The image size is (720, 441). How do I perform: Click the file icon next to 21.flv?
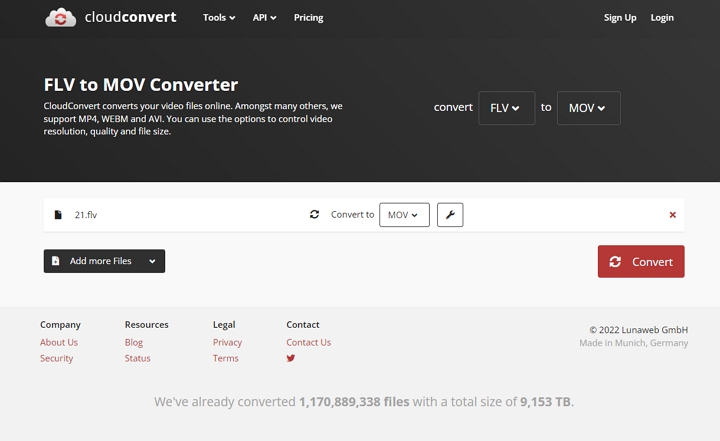[58, 215]
